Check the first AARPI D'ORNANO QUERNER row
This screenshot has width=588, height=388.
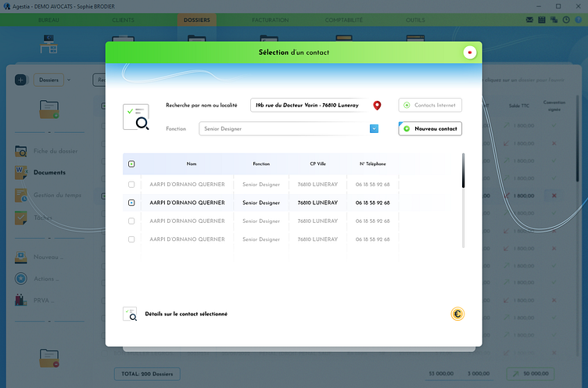131,185
